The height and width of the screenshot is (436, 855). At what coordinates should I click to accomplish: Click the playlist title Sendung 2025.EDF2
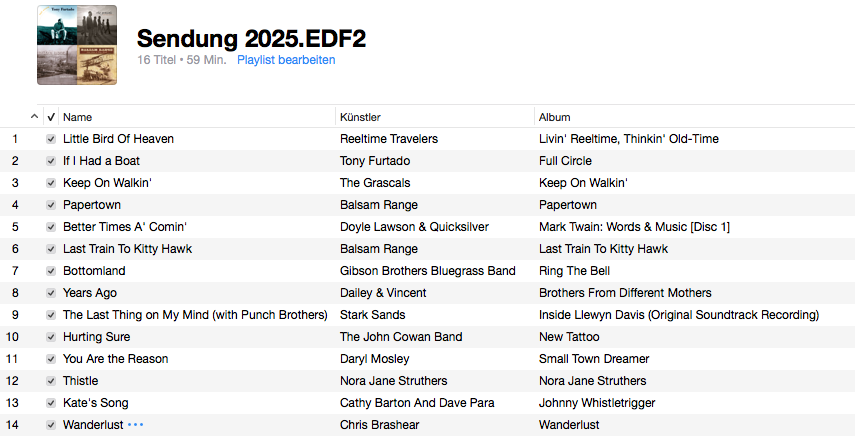point(251,38)
